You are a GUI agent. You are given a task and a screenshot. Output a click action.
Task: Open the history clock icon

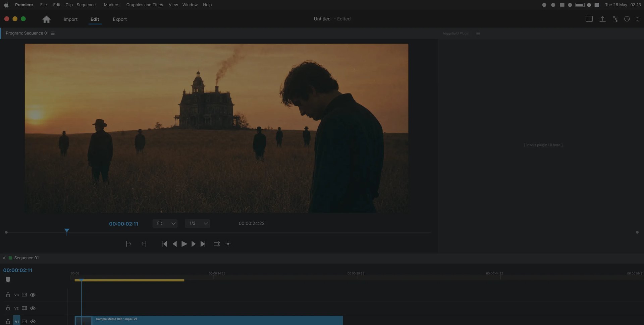tap(627, 19)
